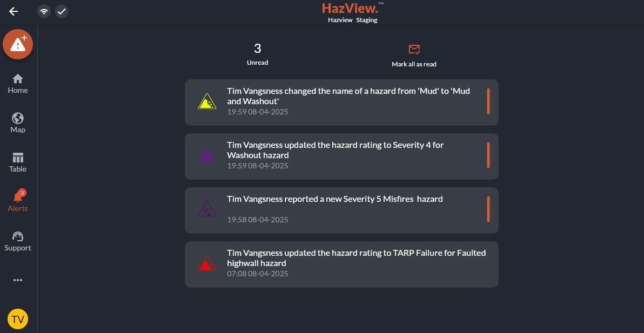644x333 pixels.
Task: Open the Severity 4 Washout alert
Action: 341,157
